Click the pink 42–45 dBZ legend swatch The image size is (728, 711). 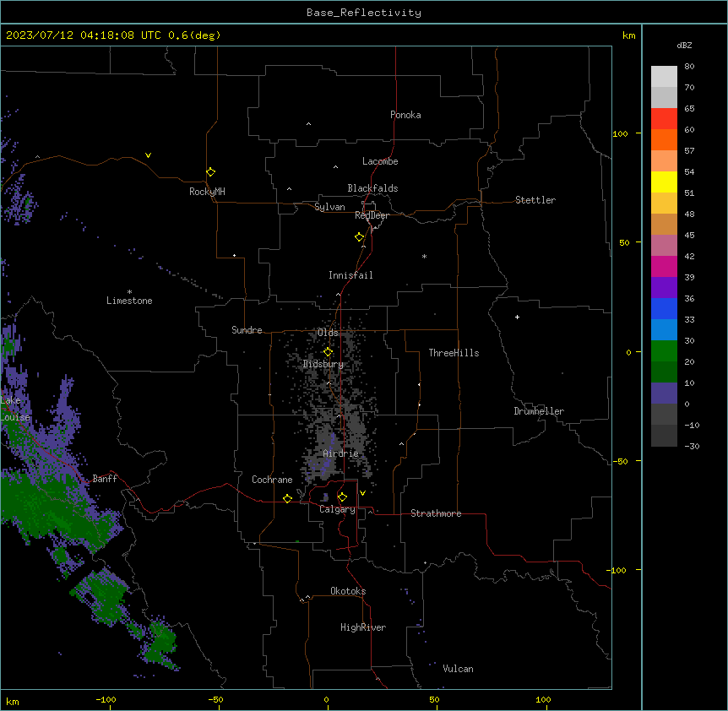click(x=664, y=246)
